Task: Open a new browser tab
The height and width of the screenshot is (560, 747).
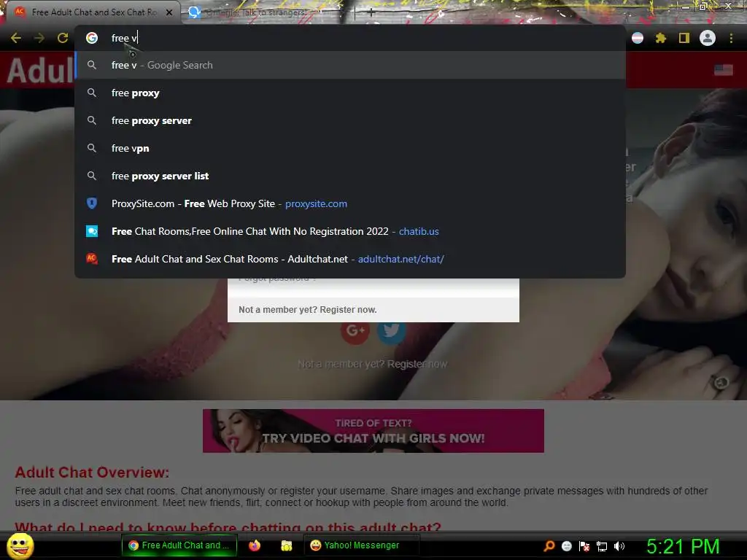Action: tap(371, 12)
